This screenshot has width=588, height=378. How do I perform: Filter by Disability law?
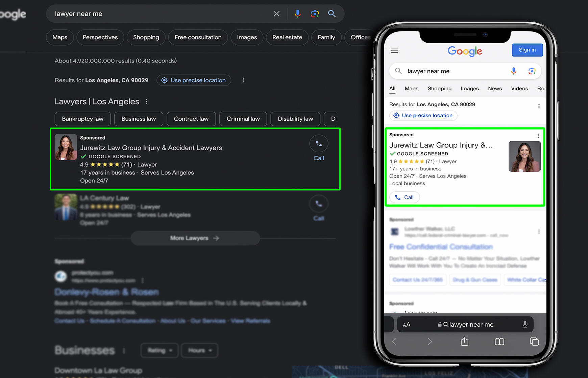tap(295, 119)
